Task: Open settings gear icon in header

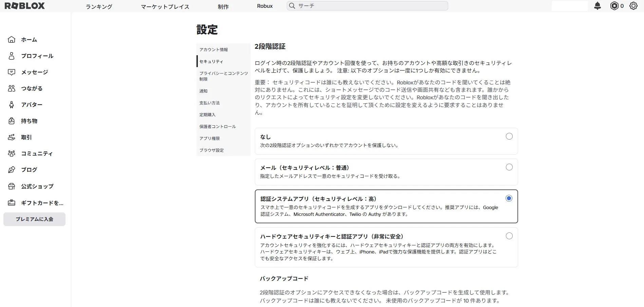Action: 633,6
